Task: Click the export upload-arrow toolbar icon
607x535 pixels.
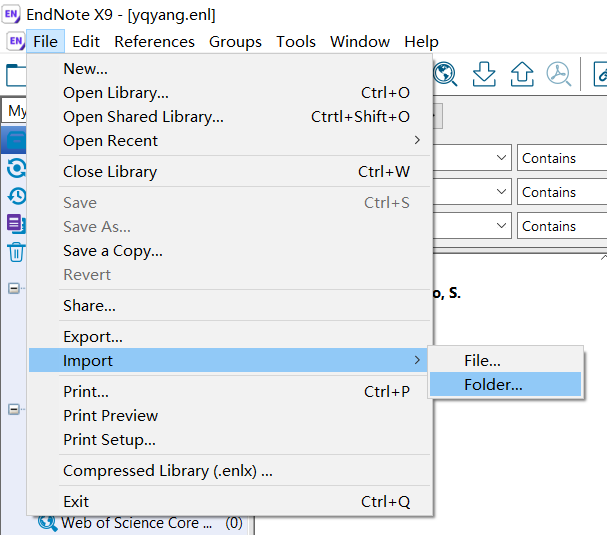Action: pos(522,74)
